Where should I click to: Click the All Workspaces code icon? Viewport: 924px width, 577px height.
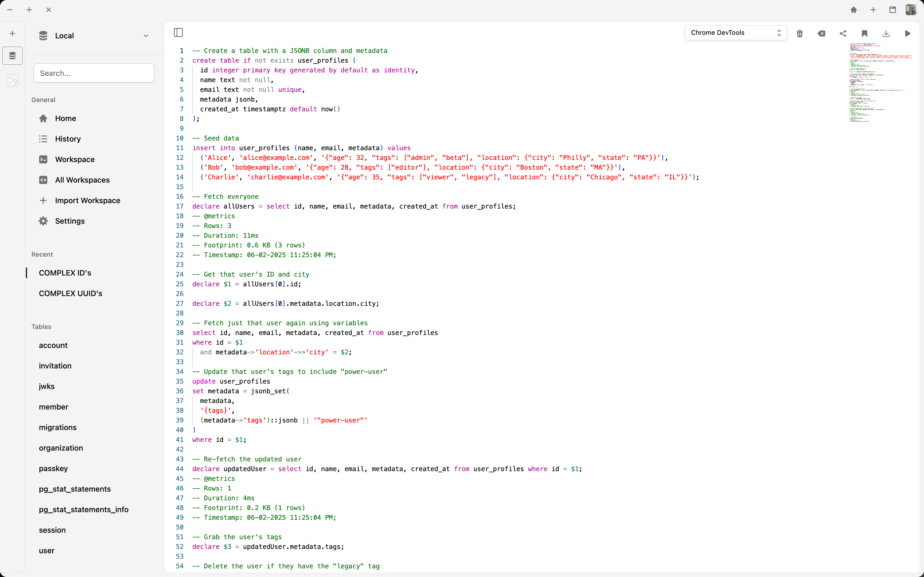(43, 180)
